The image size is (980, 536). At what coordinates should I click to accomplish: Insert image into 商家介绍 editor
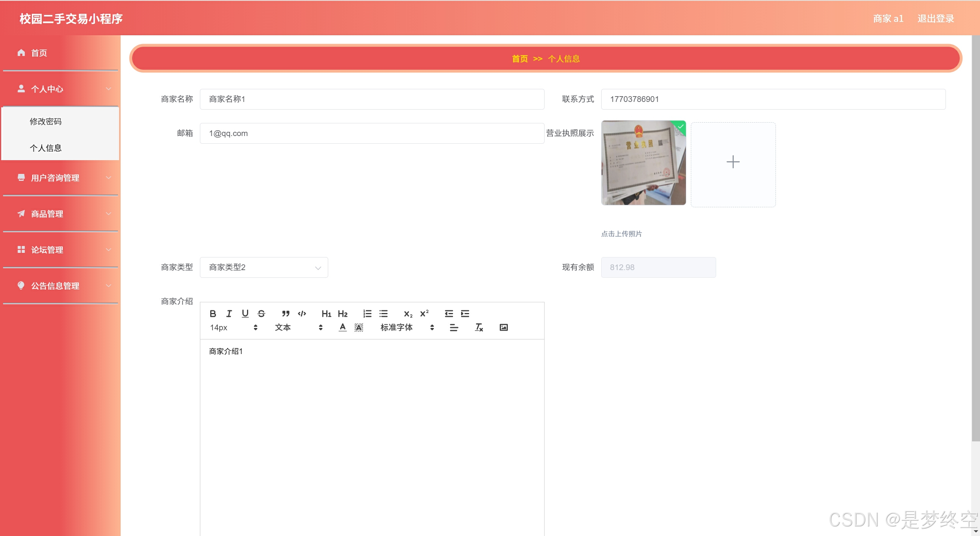[x=504, y=328]
